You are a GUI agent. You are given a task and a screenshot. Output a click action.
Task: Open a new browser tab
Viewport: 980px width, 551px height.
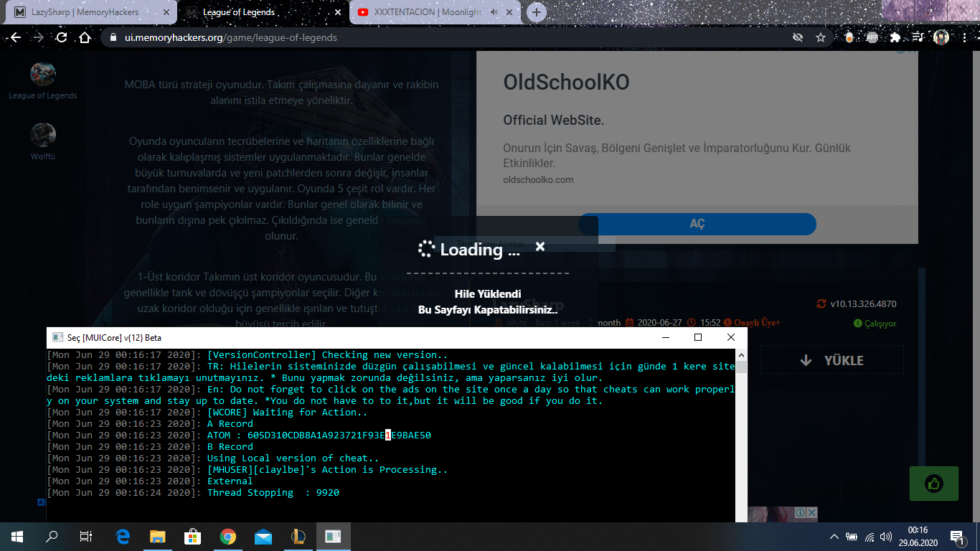[537, 12]
